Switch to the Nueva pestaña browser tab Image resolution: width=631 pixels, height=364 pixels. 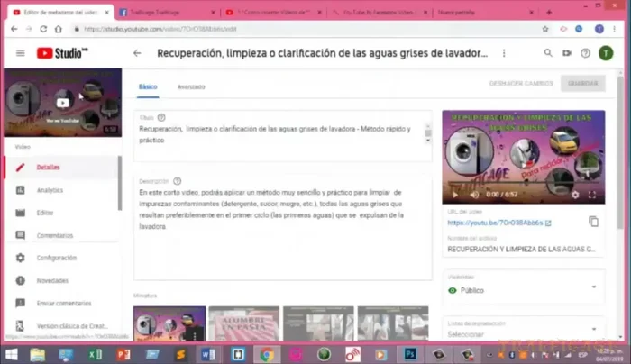pyautogui.click(x=486, y=13)
